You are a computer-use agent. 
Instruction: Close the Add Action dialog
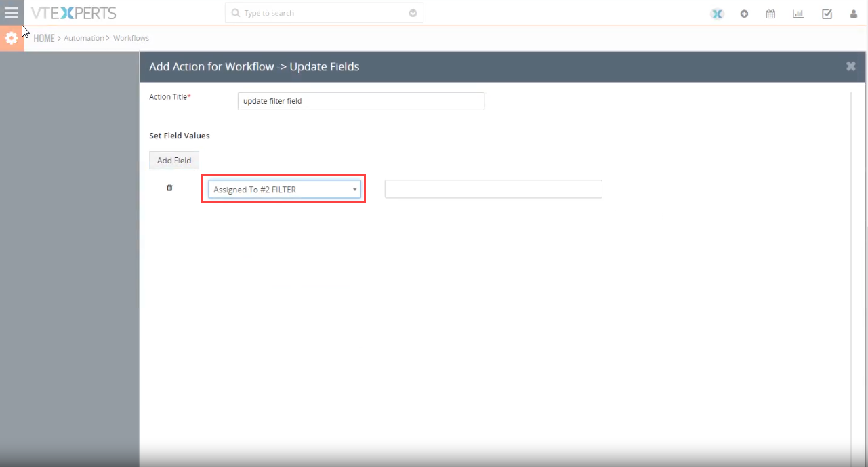[x=850, y=66]
